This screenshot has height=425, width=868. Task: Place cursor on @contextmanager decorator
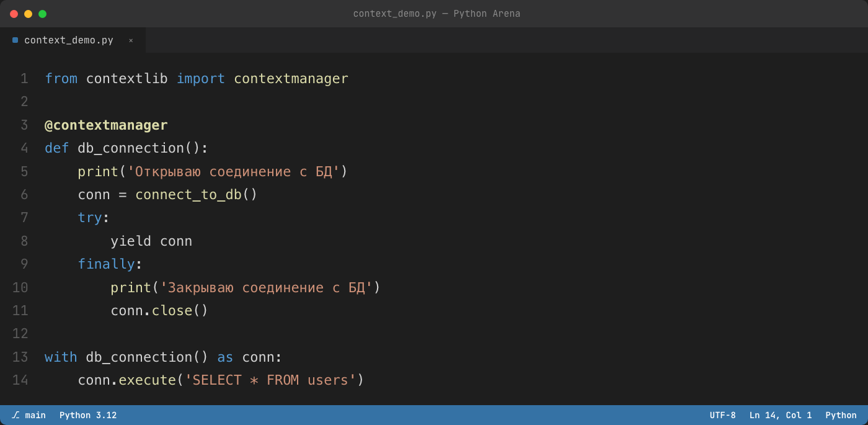[x=106, y=125]
